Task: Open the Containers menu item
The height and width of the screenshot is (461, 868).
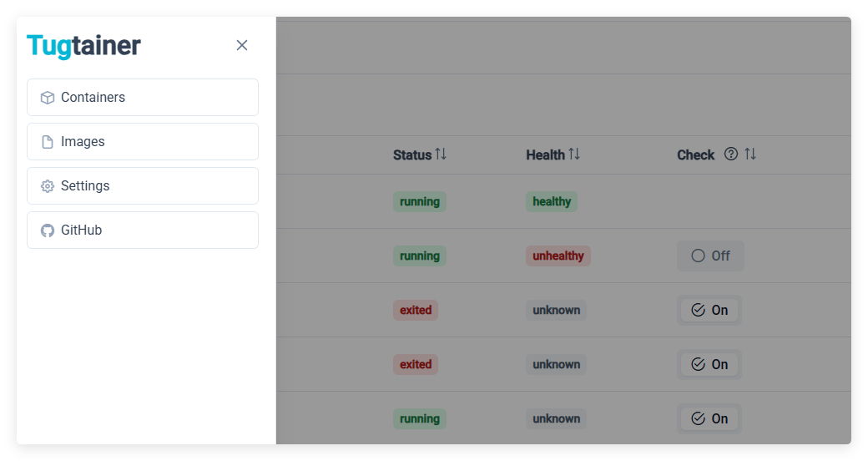Action: (x=143, y=98)
